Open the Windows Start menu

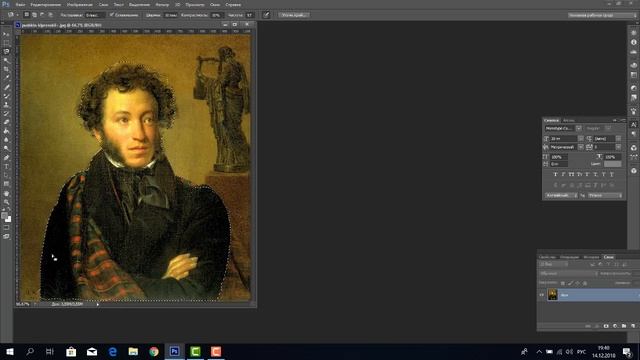[10, 351]
